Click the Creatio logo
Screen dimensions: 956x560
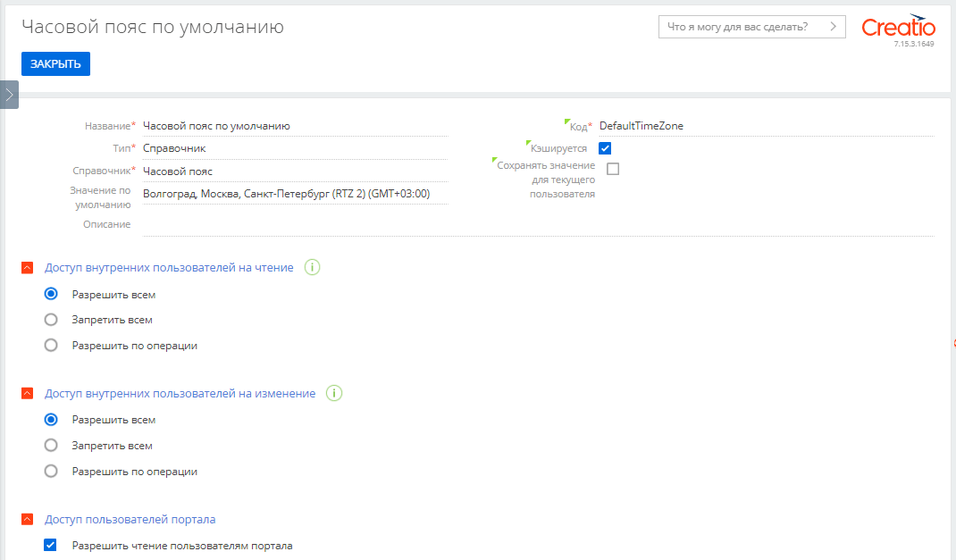click(x=899, y=26)
